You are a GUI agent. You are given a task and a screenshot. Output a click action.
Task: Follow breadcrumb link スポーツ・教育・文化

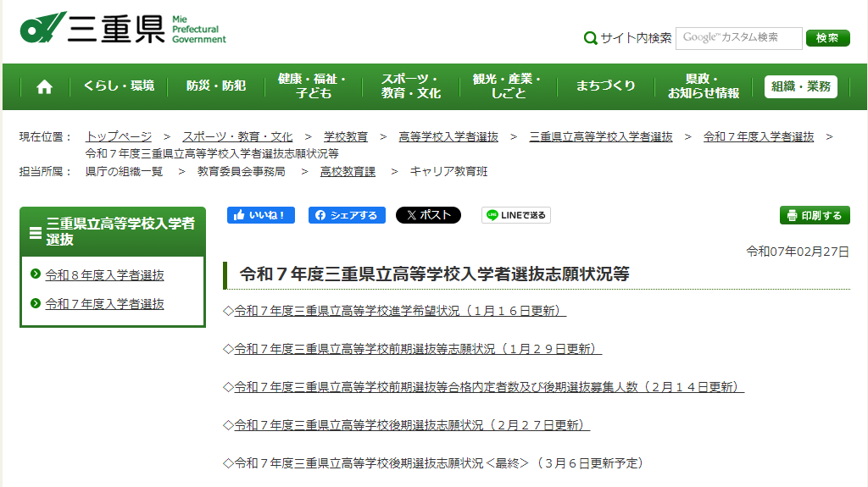tap(237, 136)
